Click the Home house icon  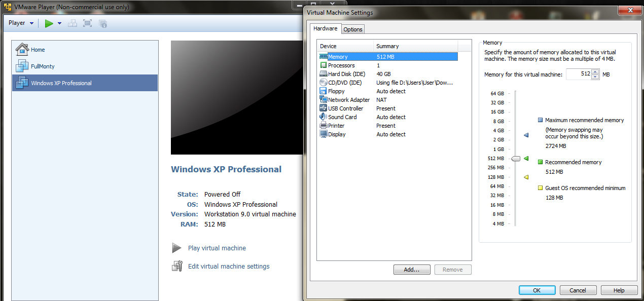click(x=22, y=49)
